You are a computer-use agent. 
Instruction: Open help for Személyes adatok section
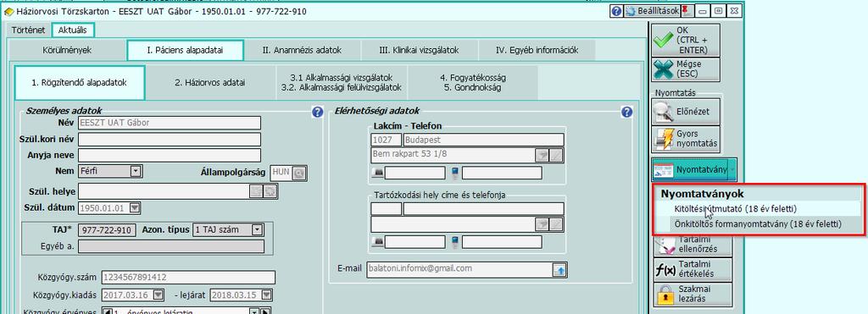point(317,113)
